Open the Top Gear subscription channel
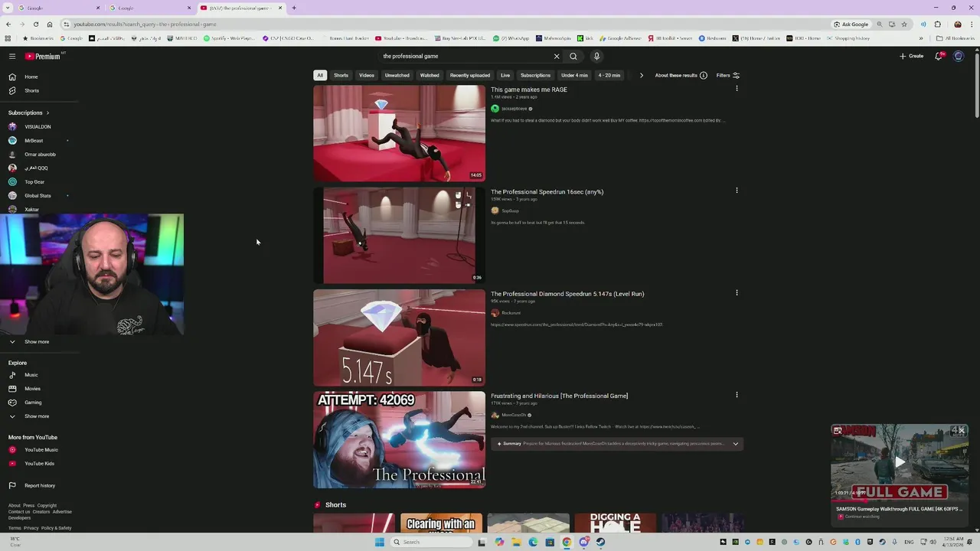980x551 pixels. coord(34,182)
